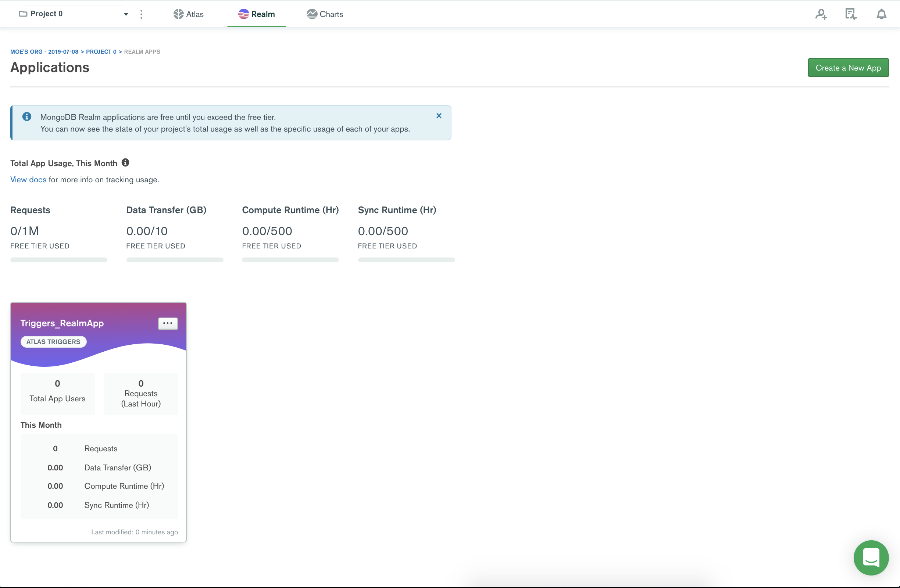The image size is (900, 588).
Task: Click the card's Compute Runtime (Hr) row
Action: pos(99,486)
